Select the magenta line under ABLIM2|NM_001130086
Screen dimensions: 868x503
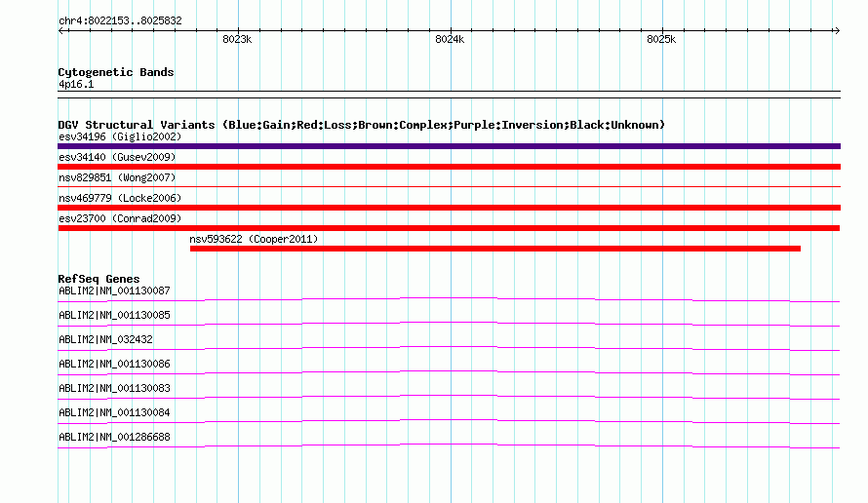449,373
